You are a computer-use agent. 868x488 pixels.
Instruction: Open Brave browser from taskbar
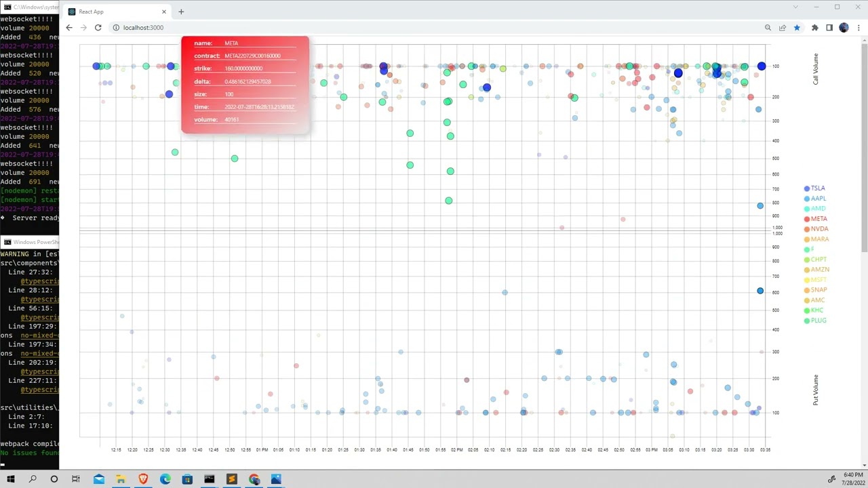click(x=143, y=479)
